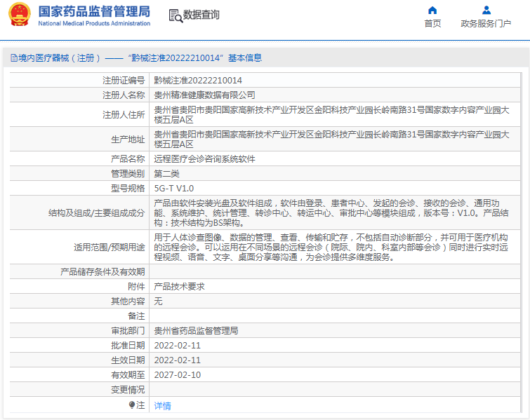Click the 产品名称 row label
Image resolution: width=530 pixels, height=420 pixels.
[128, 158]
